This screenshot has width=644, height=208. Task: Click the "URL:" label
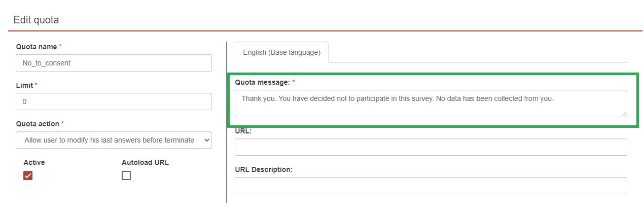(243, 131)
